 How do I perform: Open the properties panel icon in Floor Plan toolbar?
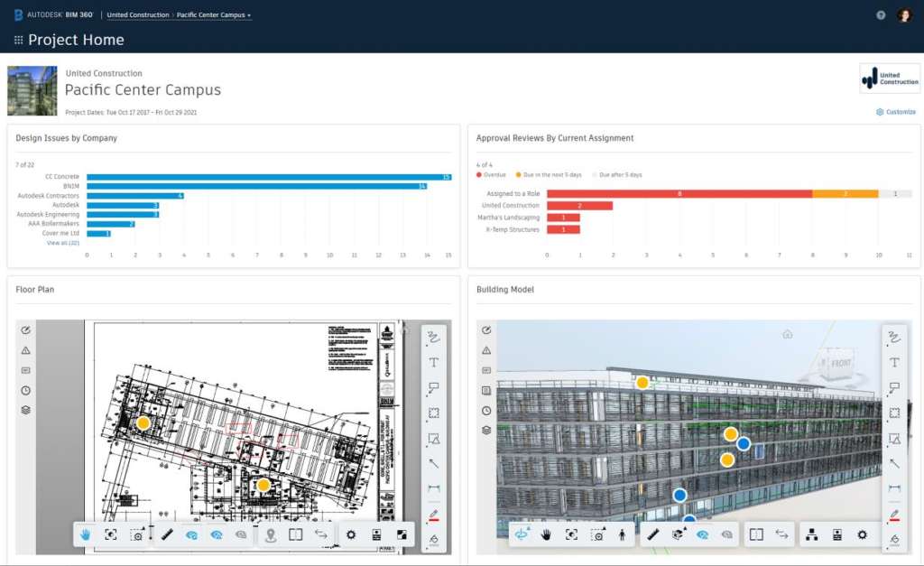[376, 534]
